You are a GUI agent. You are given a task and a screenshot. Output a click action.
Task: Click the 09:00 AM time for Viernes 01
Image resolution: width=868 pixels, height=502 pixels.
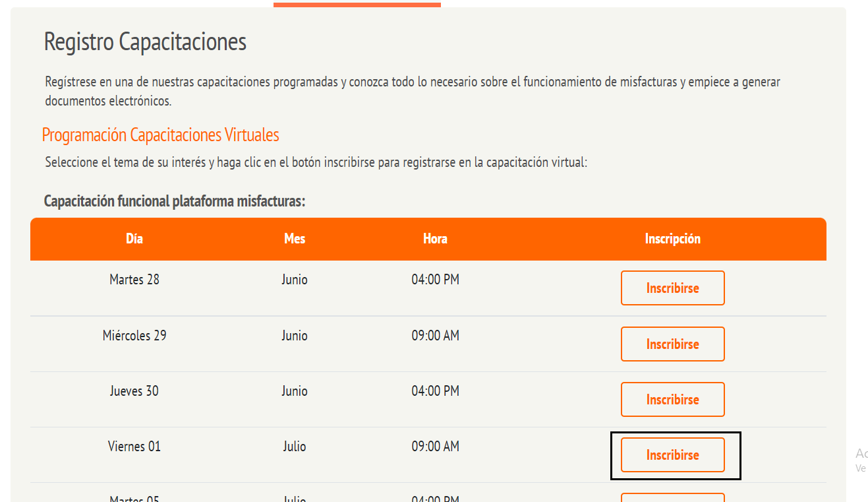pos(435,447)
